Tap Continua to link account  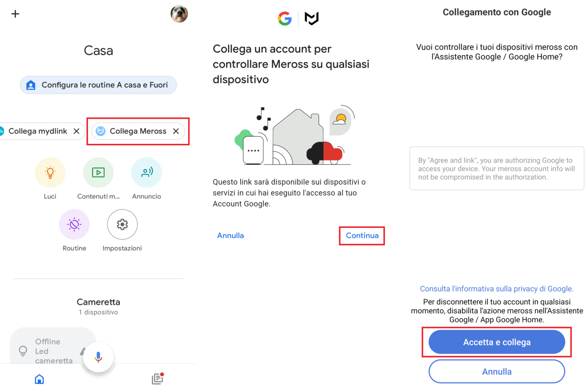(x=362, y=236)
